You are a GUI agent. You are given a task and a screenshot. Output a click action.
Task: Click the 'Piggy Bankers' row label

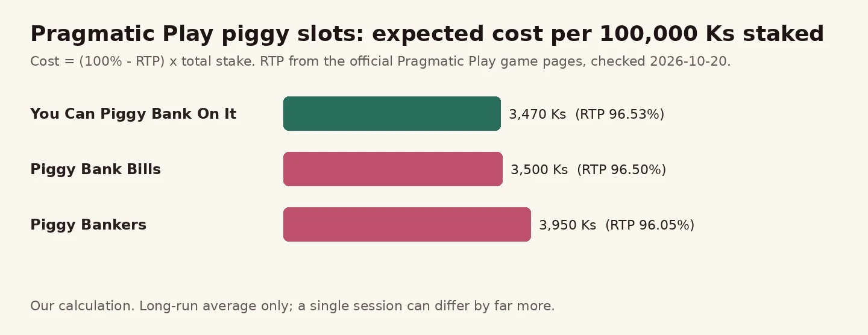[x=88, y=225]
